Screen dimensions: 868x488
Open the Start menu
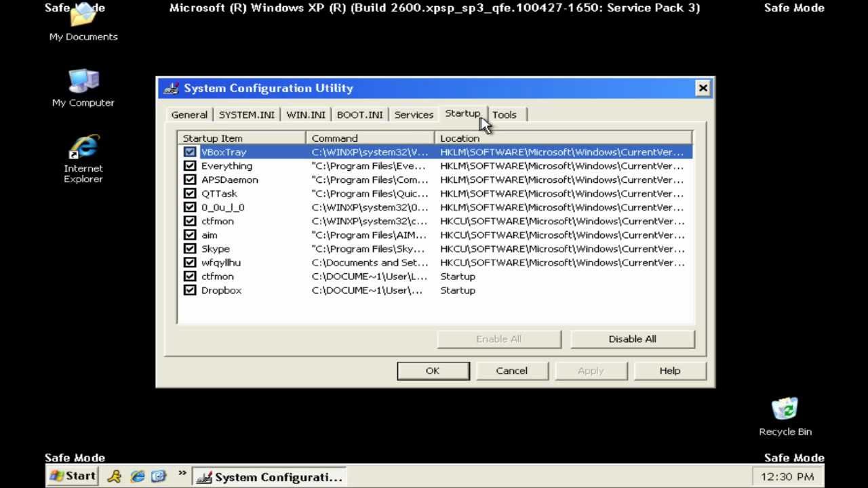(73, 476)
